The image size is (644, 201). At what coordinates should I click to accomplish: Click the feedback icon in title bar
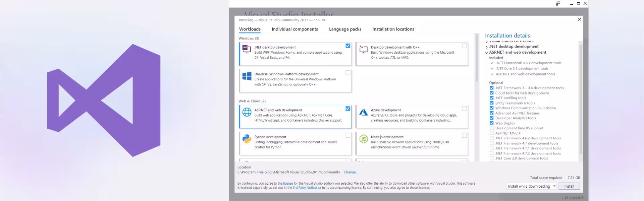click(x=558, y=3)
